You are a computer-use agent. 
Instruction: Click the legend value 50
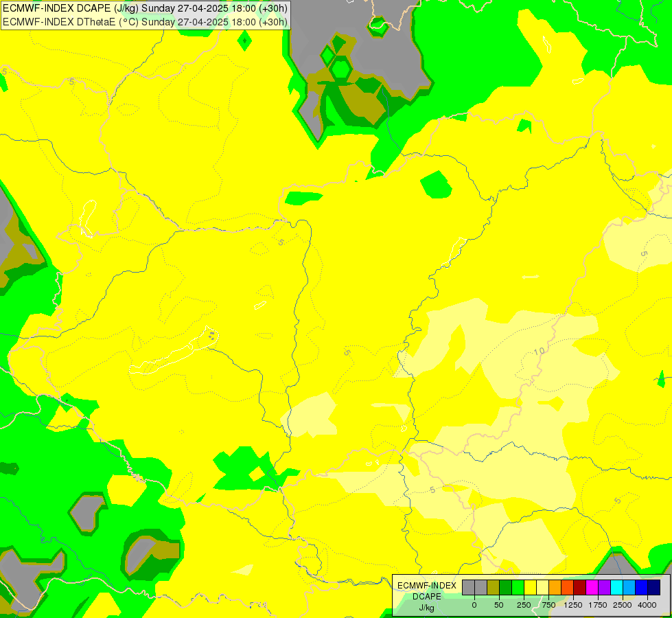click(x=499, y=605)
